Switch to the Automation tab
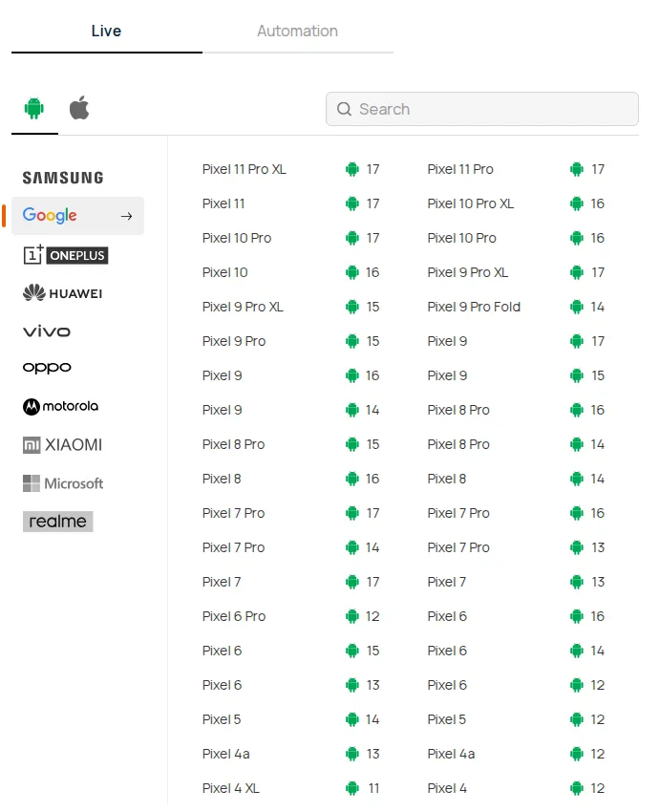Screen dimensions: 659x812 298,32
